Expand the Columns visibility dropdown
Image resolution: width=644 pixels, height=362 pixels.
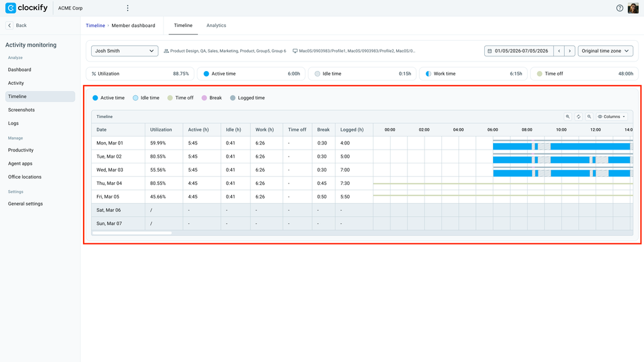(611, 116)
